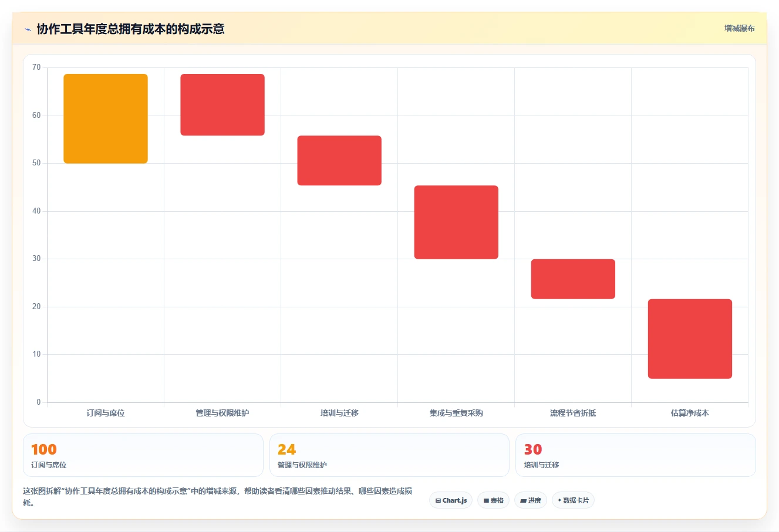Viewport: 779px width, 532px height.
Task: Click the description paragraph below the cards
Action: tap(217, 497)
